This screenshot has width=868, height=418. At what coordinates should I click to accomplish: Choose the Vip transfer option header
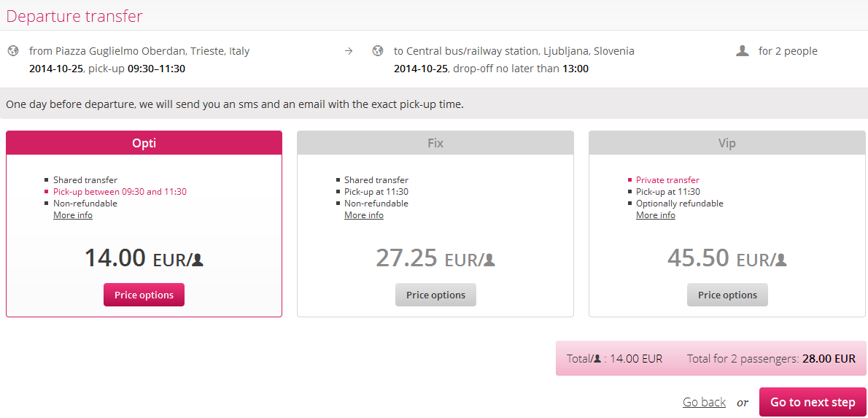(726, 143)
